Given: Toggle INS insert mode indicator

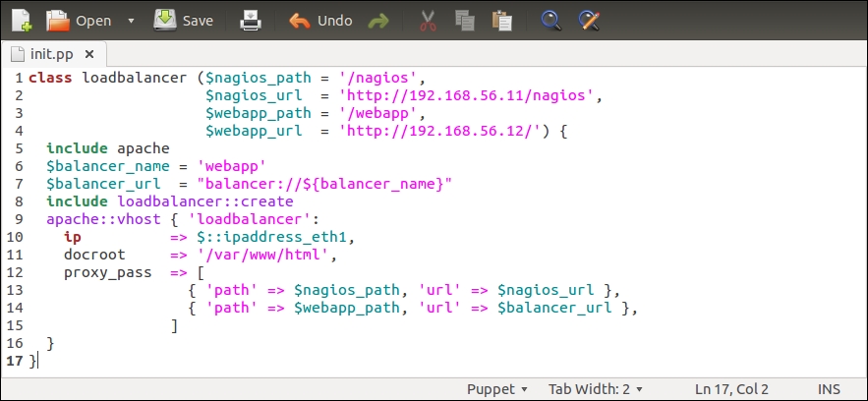Looking at the screenshot, I should pyautogui.click(x=830, y=388).
